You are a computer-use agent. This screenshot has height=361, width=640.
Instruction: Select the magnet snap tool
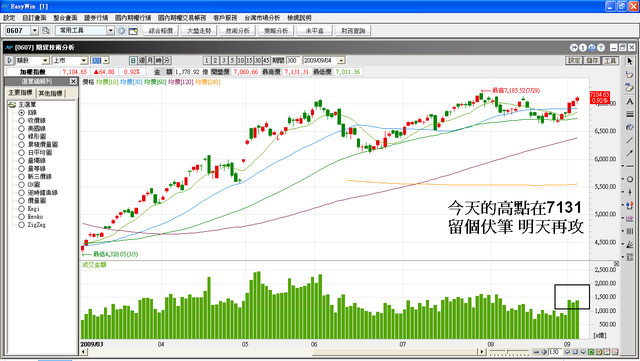[630, 206]
